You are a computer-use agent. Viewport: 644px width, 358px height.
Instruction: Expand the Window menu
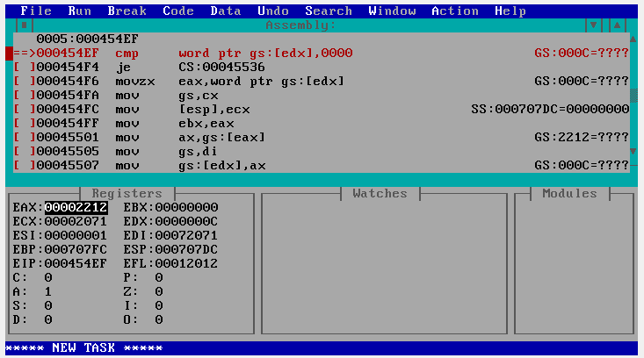pos(393,11)
